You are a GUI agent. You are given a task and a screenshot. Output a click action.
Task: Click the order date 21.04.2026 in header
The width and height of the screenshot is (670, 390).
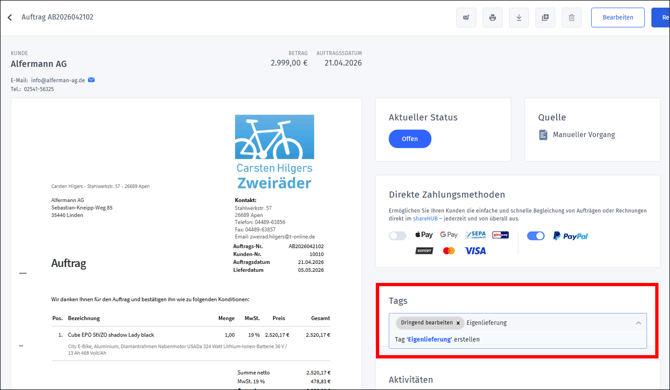click(x=343, y=63)
